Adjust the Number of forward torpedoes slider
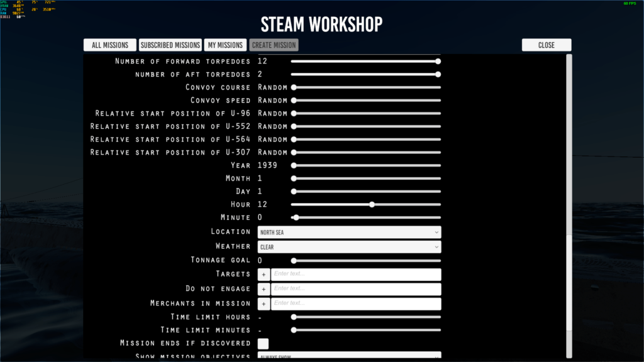This screenshot has width=644, height=362. [365, 62]
